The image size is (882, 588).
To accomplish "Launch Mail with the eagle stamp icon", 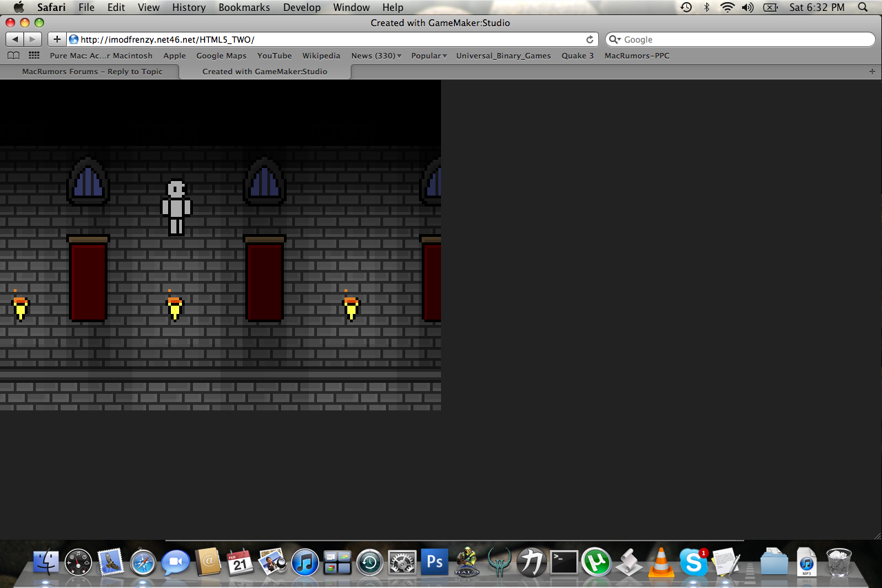I will [111, 563].
